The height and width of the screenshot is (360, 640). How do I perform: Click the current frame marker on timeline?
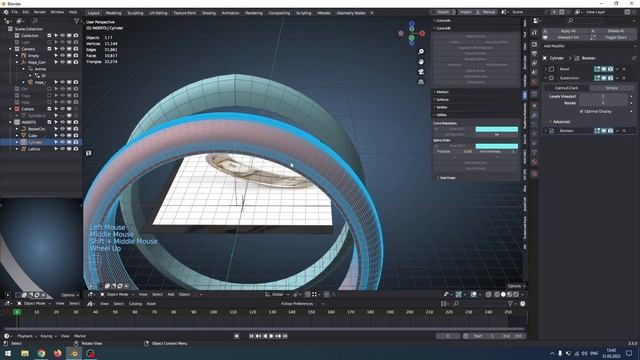[17, 312]
